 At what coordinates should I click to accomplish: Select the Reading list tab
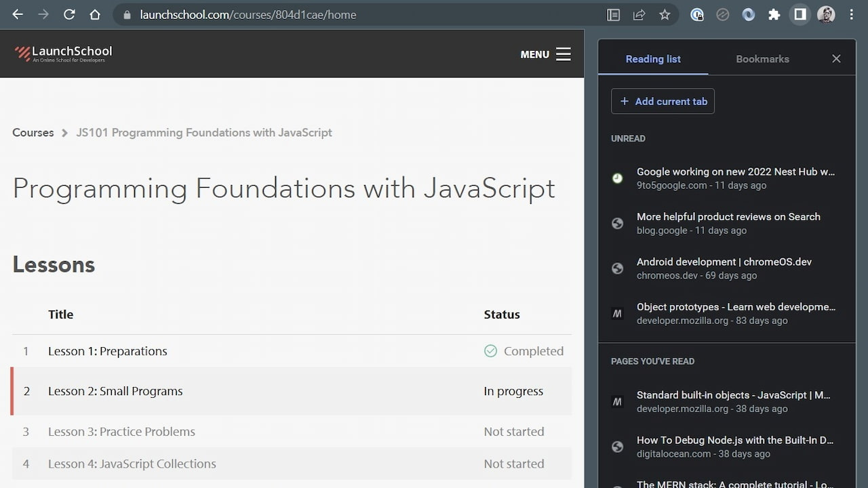click(x=653, y=59)
